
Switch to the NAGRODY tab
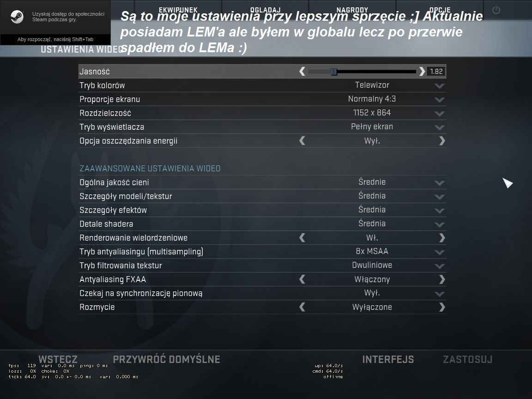tap(352, 10)
